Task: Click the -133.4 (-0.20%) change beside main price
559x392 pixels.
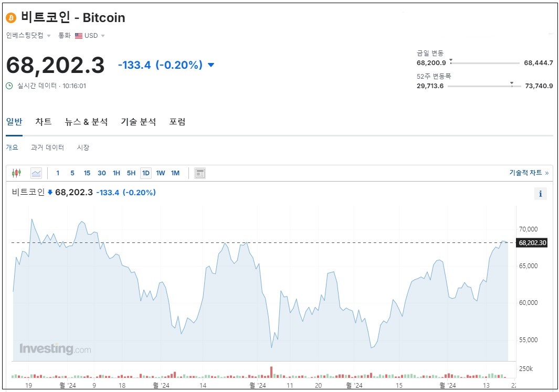Action: 160,65
